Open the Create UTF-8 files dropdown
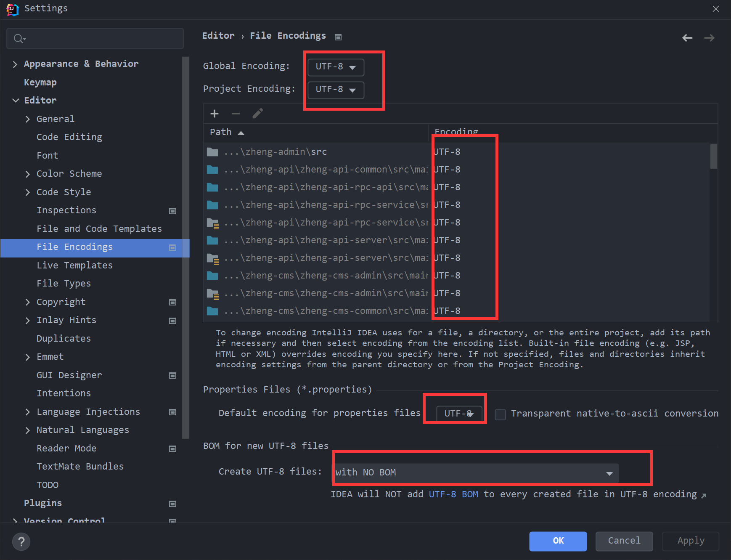731x560 pixels. pos(476,473)
